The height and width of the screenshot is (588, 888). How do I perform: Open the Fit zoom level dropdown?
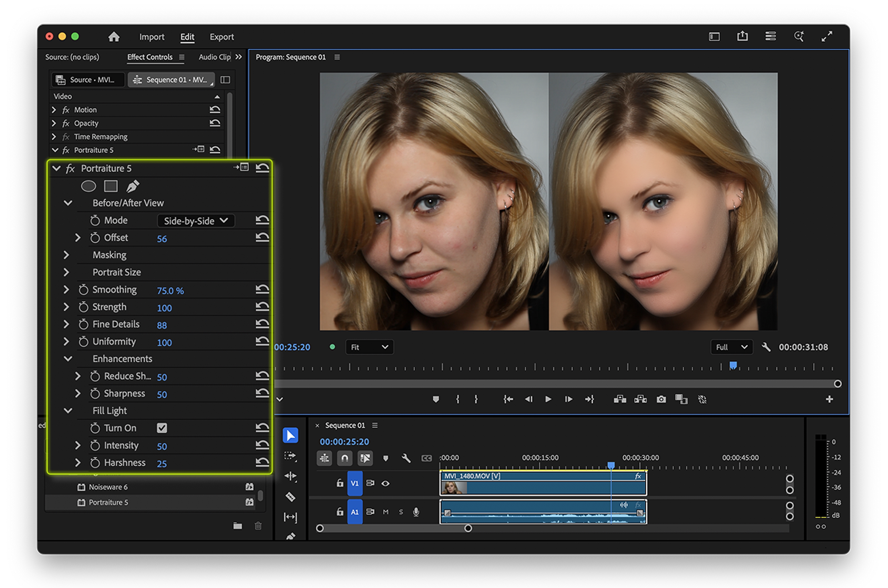tap(369, 347)
